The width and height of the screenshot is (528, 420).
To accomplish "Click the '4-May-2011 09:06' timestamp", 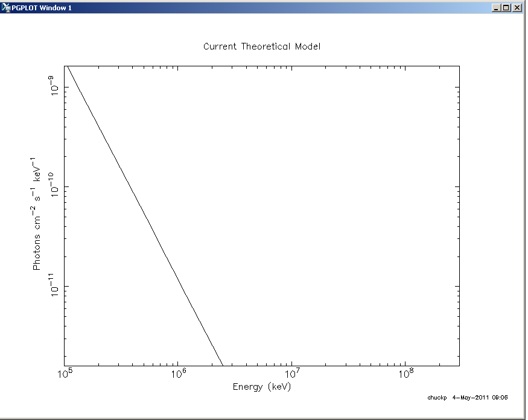I will [x=480, y=398].
